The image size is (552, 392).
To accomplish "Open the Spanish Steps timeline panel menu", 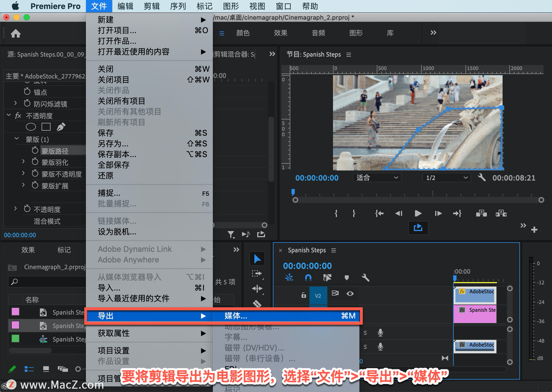I will 333,250.
